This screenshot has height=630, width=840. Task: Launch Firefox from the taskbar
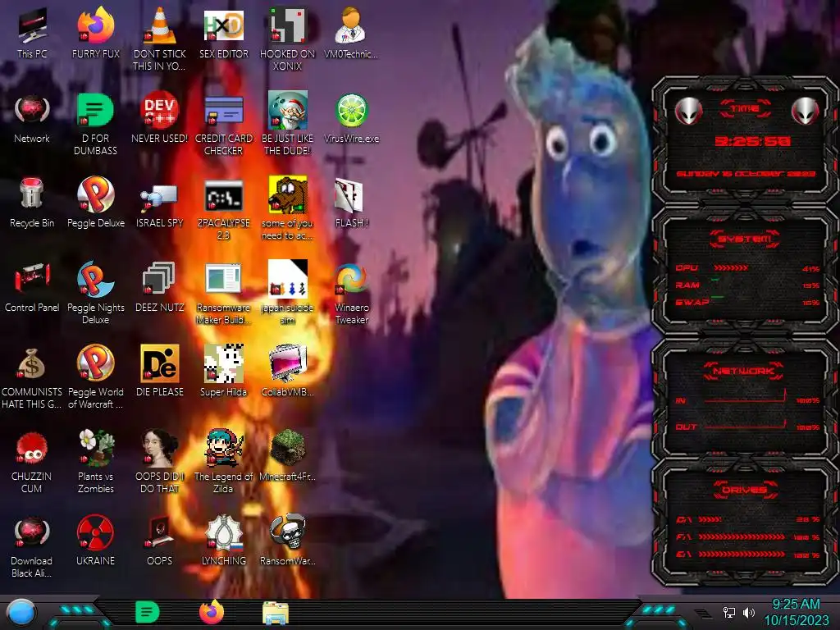(x=212, y=612)
